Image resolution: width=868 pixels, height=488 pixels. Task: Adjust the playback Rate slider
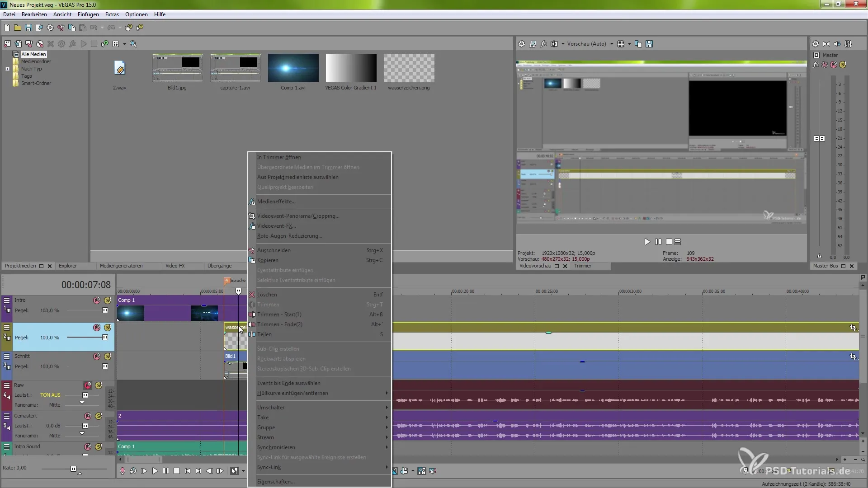pos(73,469)
